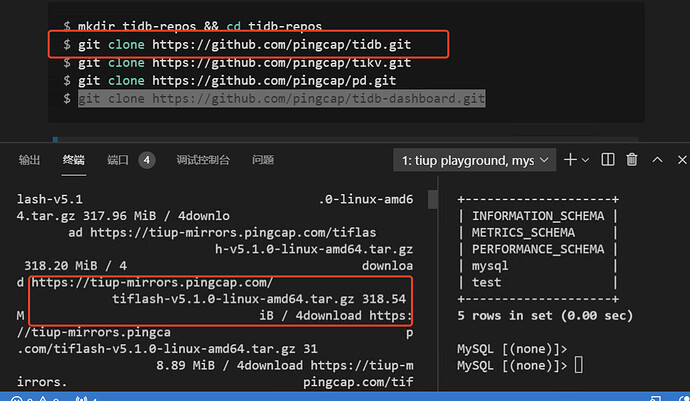
Task: Click METRICS_SCHEMA in the MySQL output
Action: [523, 232]
